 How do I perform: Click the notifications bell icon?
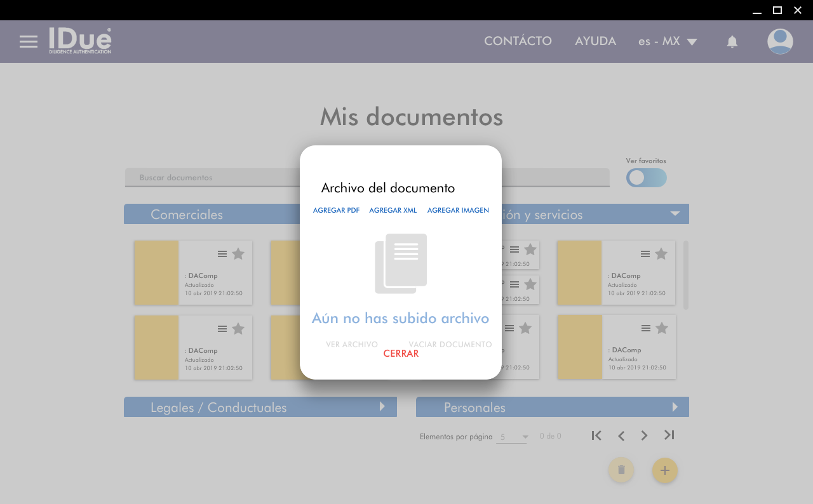coord(732,42)
